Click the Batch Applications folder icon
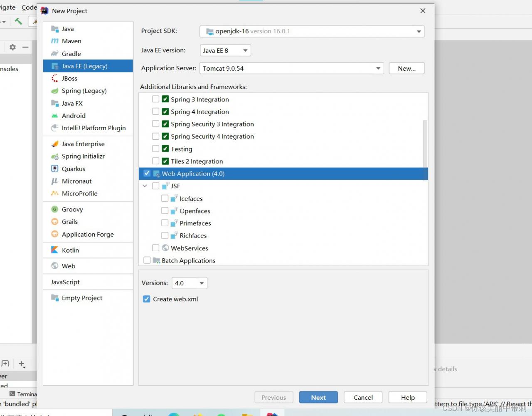This screenshot has width=532, height=416. tap(156, 260)
